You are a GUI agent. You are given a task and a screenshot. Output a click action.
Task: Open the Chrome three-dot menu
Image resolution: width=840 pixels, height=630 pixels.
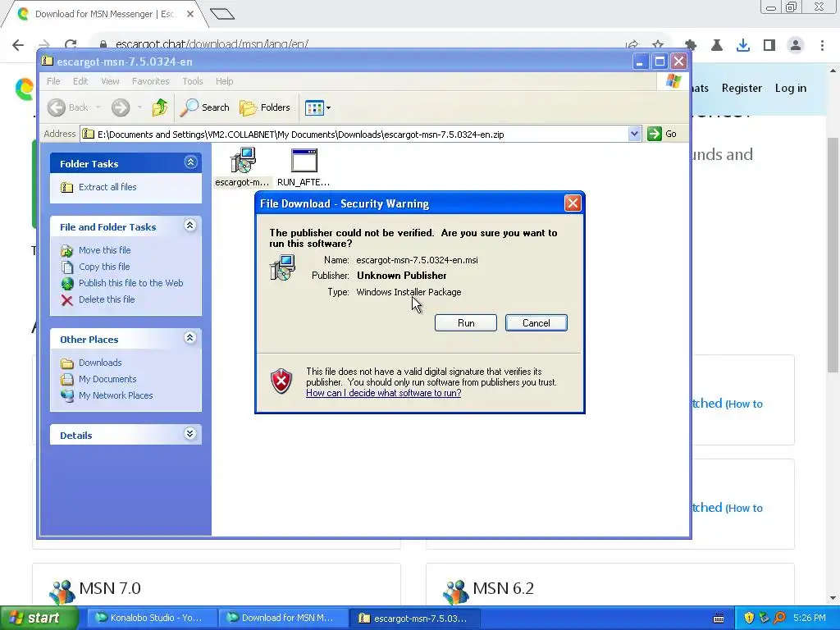tap(822, 45)
